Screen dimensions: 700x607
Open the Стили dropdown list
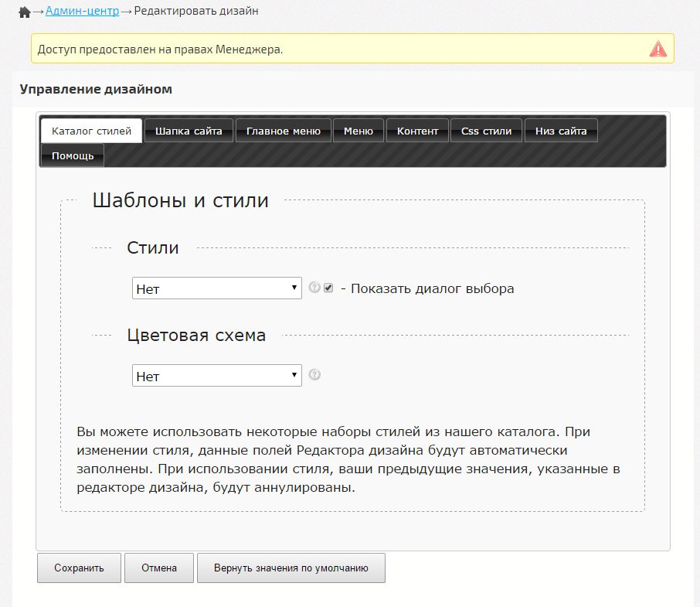click(x=216, y=288)
